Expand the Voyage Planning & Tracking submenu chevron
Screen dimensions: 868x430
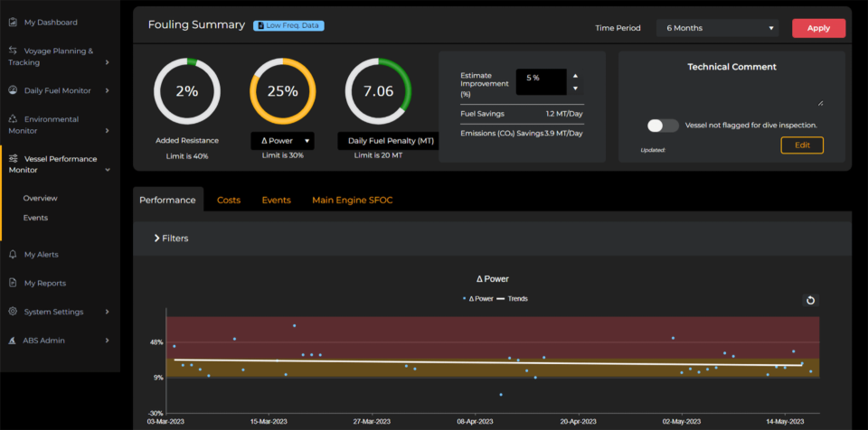coord(108,62)
